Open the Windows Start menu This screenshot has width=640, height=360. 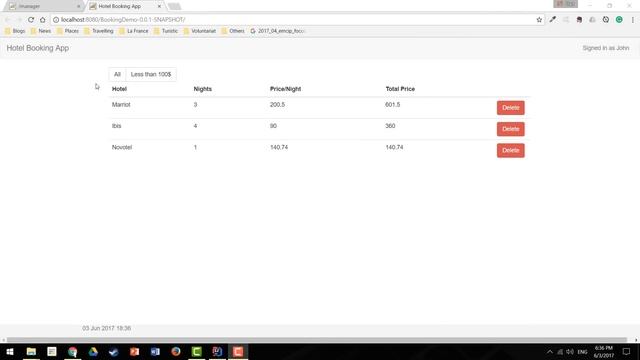click(x=10, y=351)
